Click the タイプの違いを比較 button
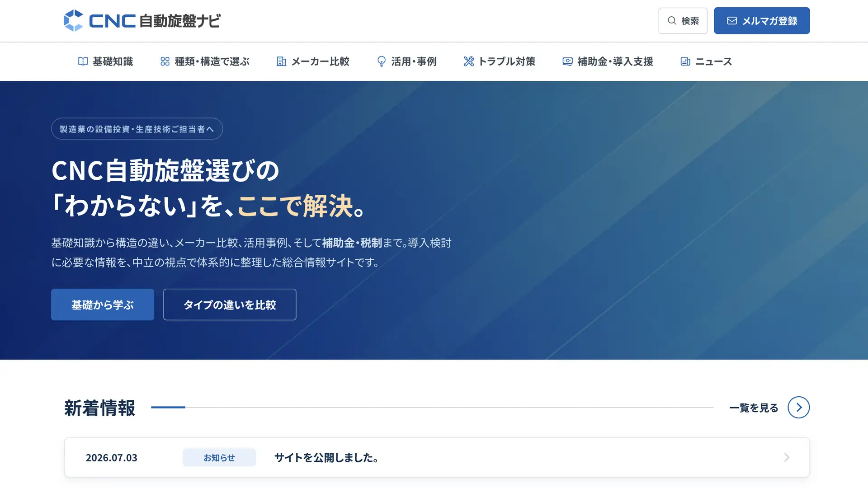This screenshot has height=488, width=868. (230, 305)
